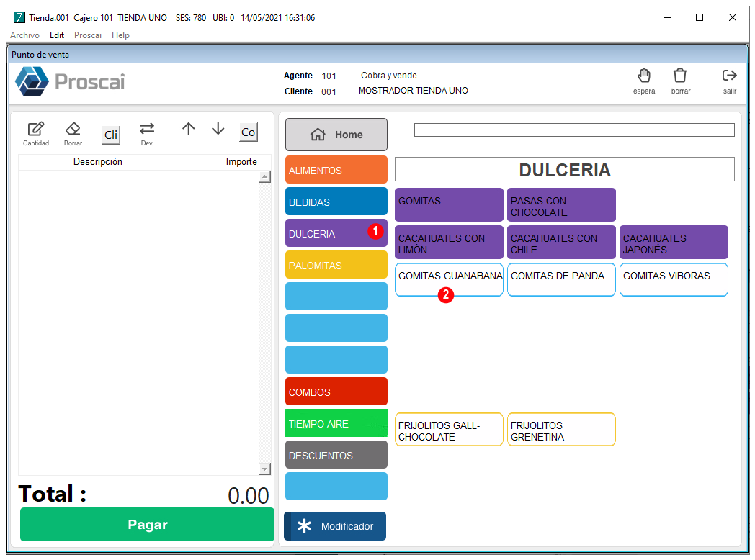Click the Cli client button
Screen dimensions: 755x560
111,134
